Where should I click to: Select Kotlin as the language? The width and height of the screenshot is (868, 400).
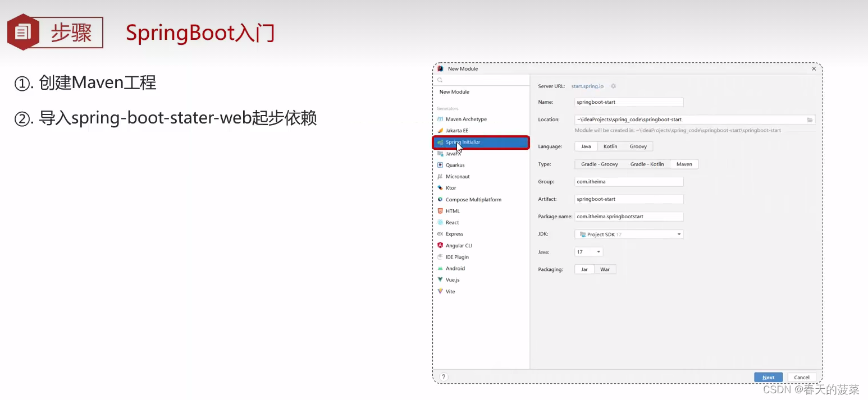click(610, 146)
